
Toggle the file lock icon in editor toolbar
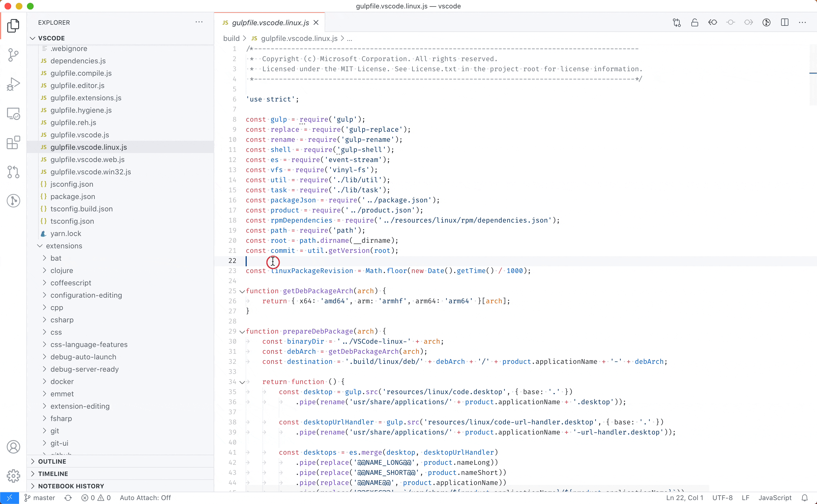tap(694, 22)
